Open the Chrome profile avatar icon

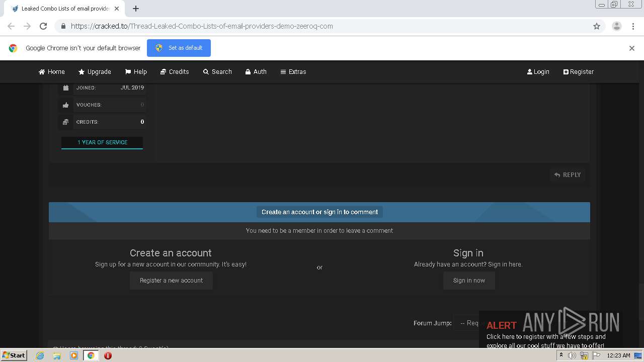616,26
